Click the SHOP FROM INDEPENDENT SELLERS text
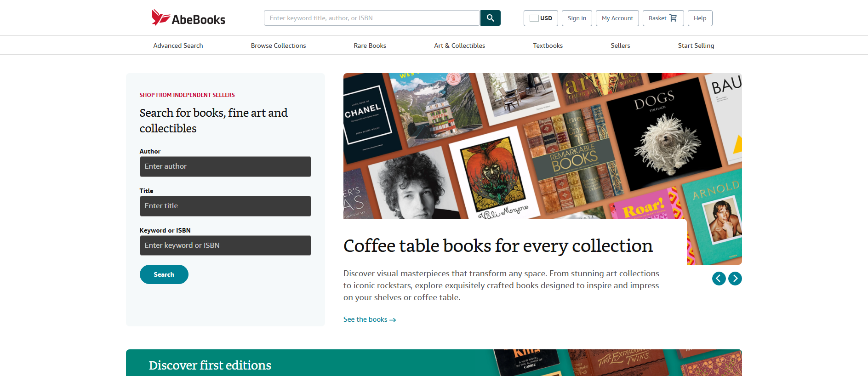The height and width of the screenshot is (376, 868). click(187, 95)
